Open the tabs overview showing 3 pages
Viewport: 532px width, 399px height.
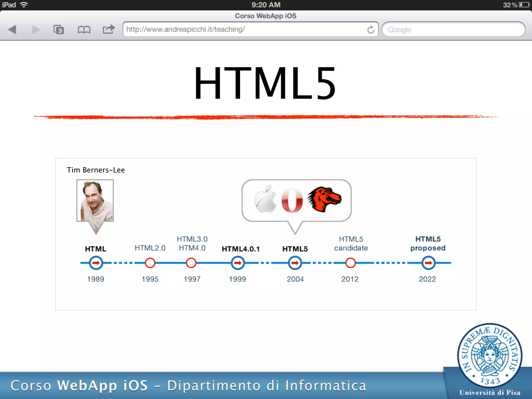[58, 30]
